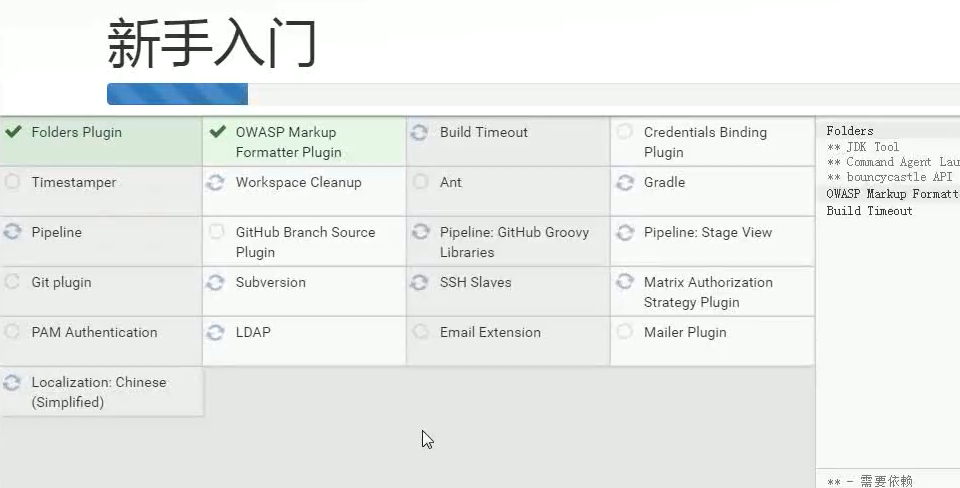
Task: Click the ** Command Agent log line
Action: click(893, 162)
